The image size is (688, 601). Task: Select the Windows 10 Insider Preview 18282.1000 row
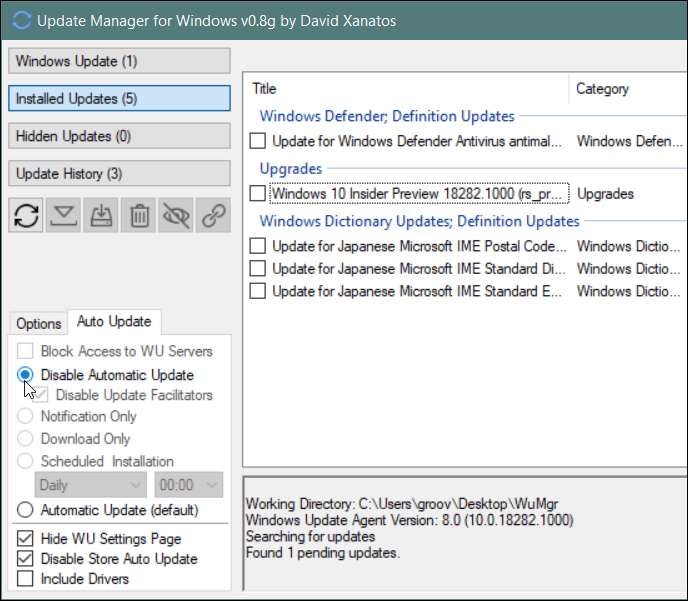pos(419,193)
